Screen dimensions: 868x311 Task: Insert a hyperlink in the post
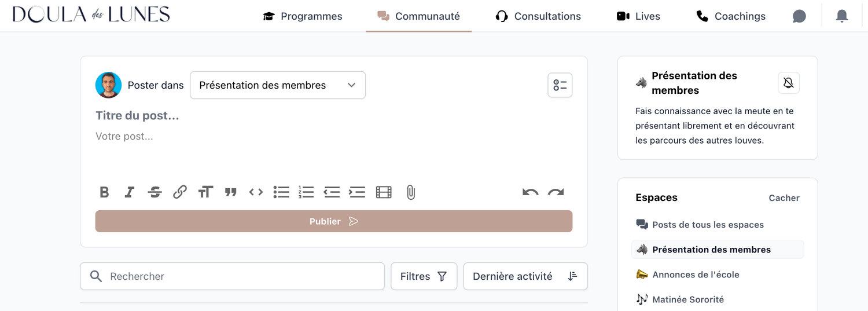click(180, 192)
